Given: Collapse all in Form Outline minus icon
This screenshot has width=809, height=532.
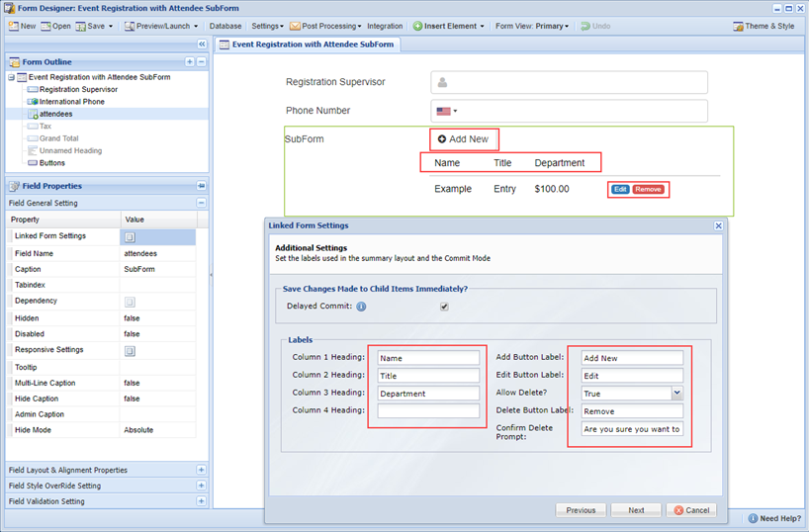Looking at the screenshot, I should [x=201, y=62].
